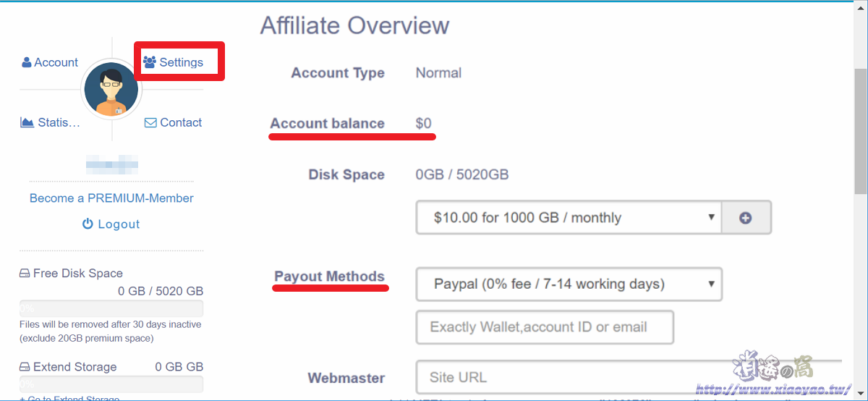Click the Logout link
The image size is (868, 401).
[x=111, y=224]
